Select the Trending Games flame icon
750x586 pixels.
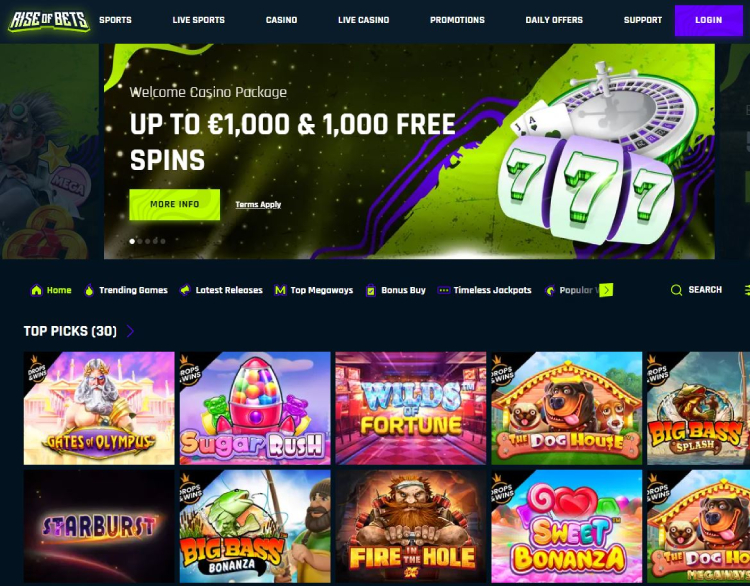(x=89, y=290)
